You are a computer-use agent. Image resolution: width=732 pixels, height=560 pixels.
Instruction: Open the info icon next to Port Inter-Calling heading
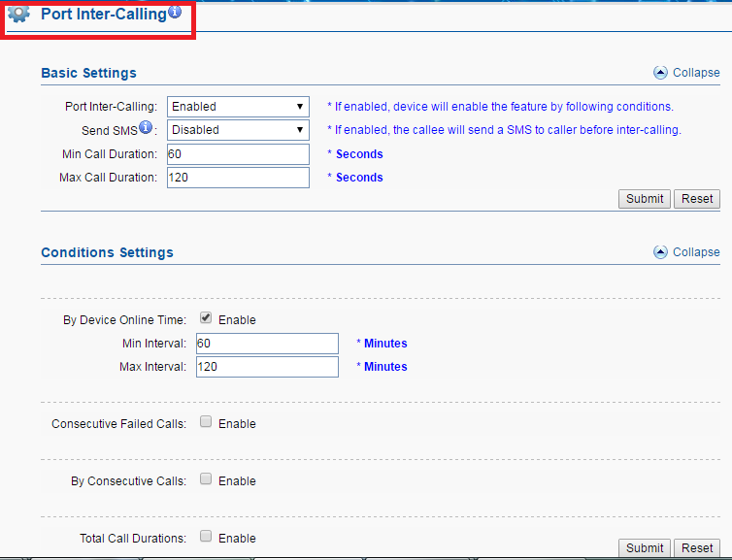click(175, 12)
